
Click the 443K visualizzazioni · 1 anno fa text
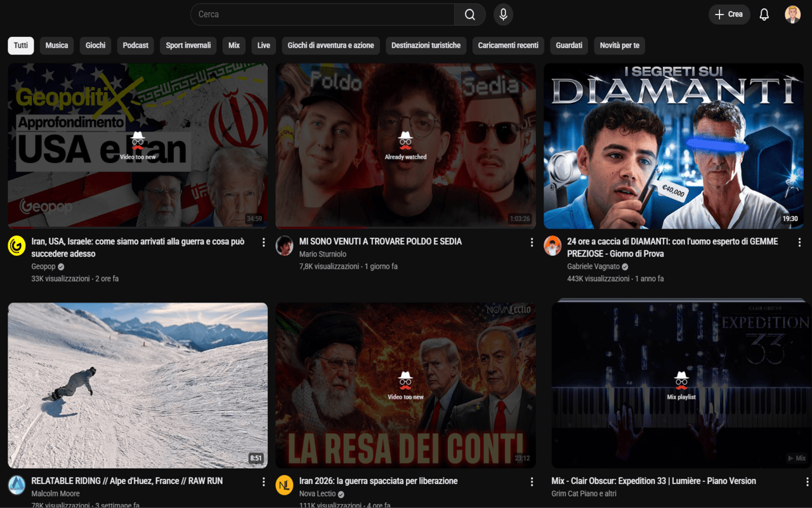pyautogui.click(x=615, y=279)
